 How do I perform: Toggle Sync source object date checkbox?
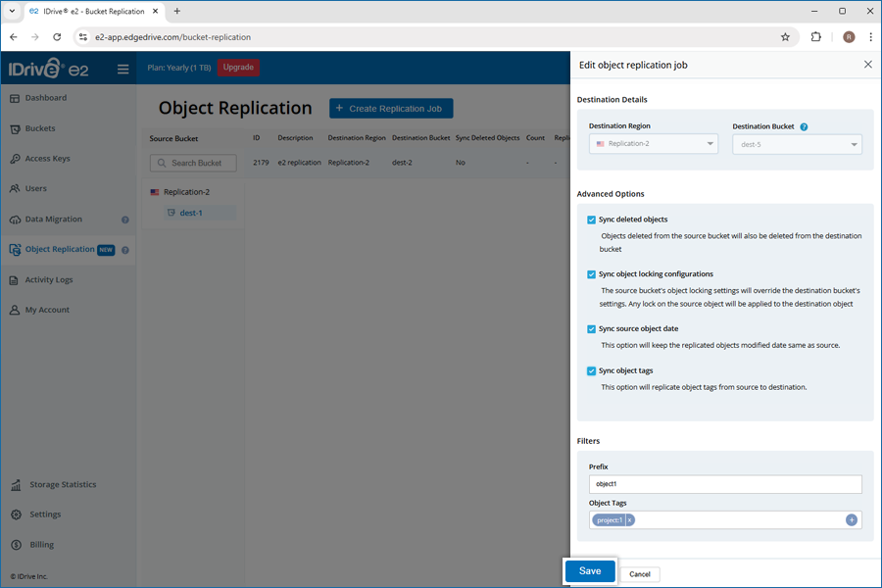[591, 329]
